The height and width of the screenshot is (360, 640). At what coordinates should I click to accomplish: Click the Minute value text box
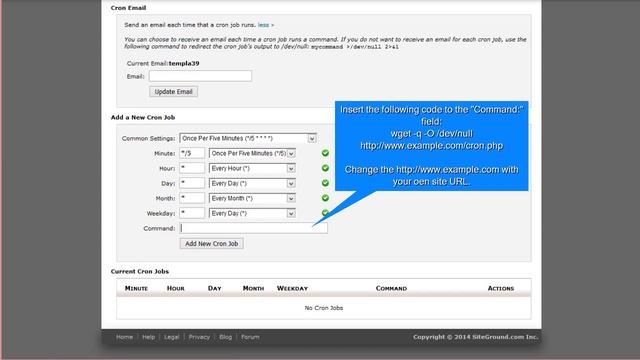[x=192, y=153]
